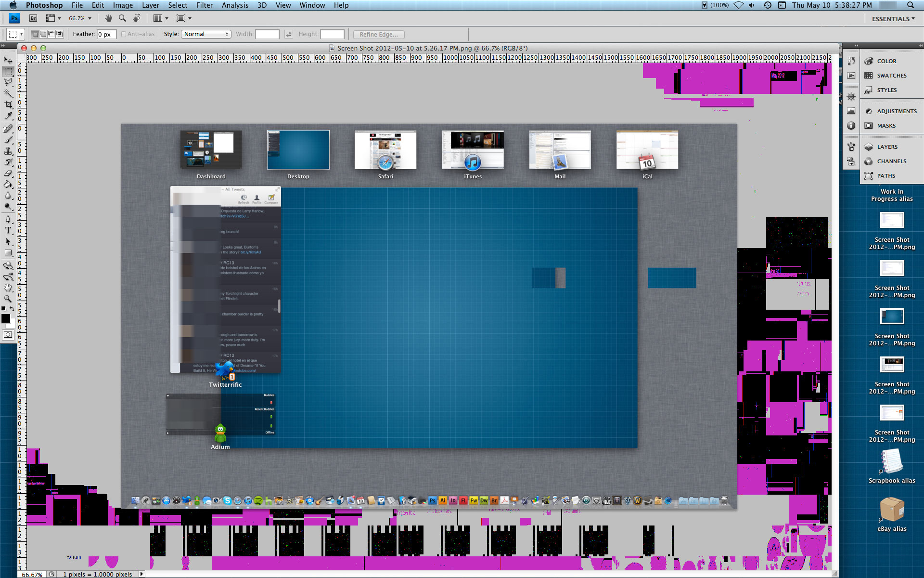Enable the Anti-alias checkbox
Image resolution: width=924 pixels, height=578 pixels.
coord(124,34)
